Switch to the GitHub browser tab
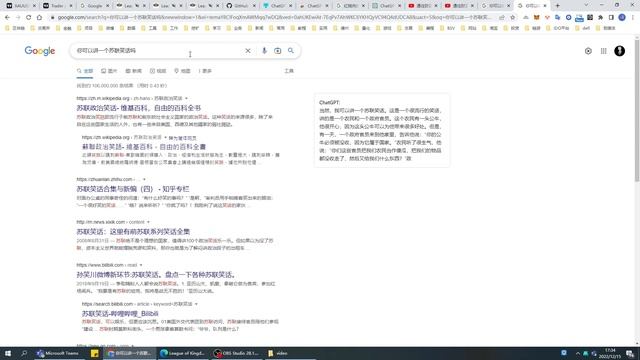640x360 pixels. click(x=241, y=6)
